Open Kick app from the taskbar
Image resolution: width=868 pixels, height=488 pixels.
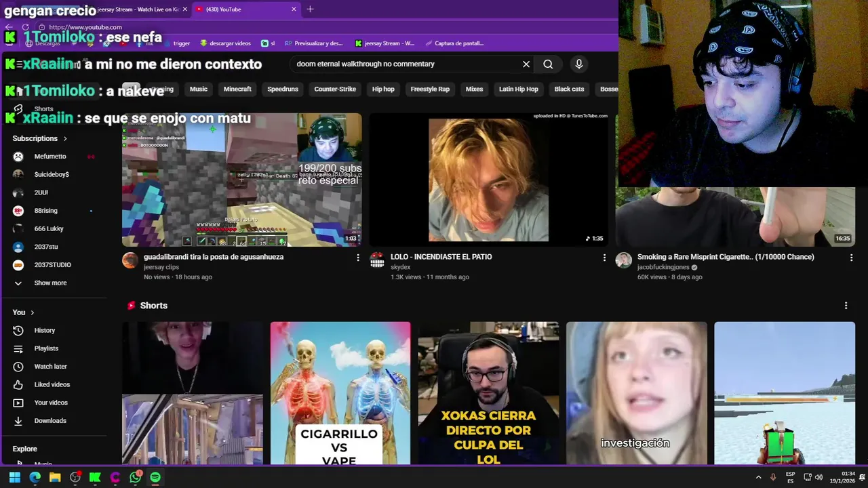pos(95,477)
